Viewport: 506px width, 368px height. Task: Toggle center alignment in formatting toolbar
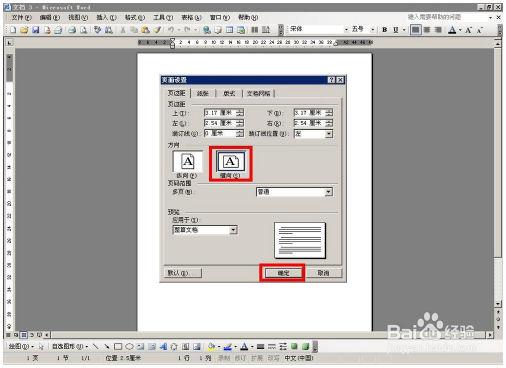(x=427, y=30)
